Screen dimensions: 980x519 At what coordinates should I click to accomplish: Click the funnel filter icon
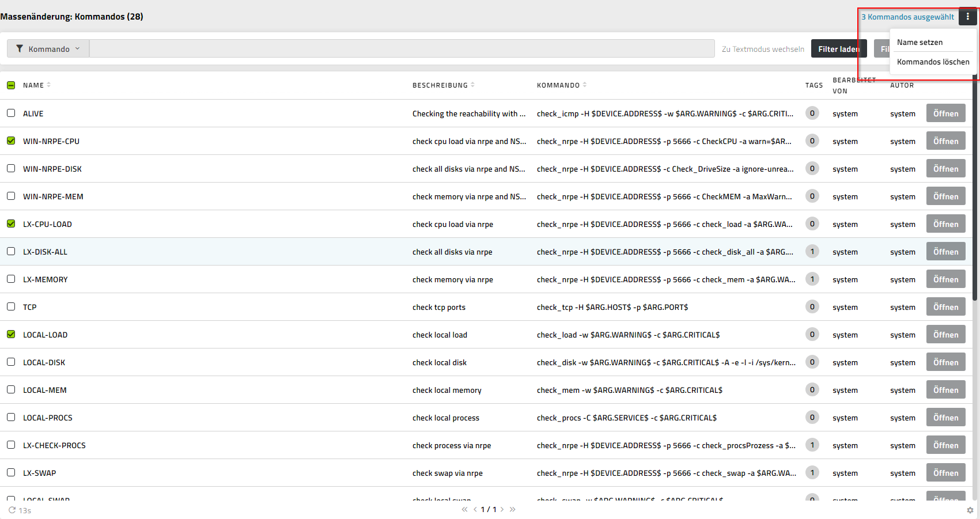(x=20, y=49)
